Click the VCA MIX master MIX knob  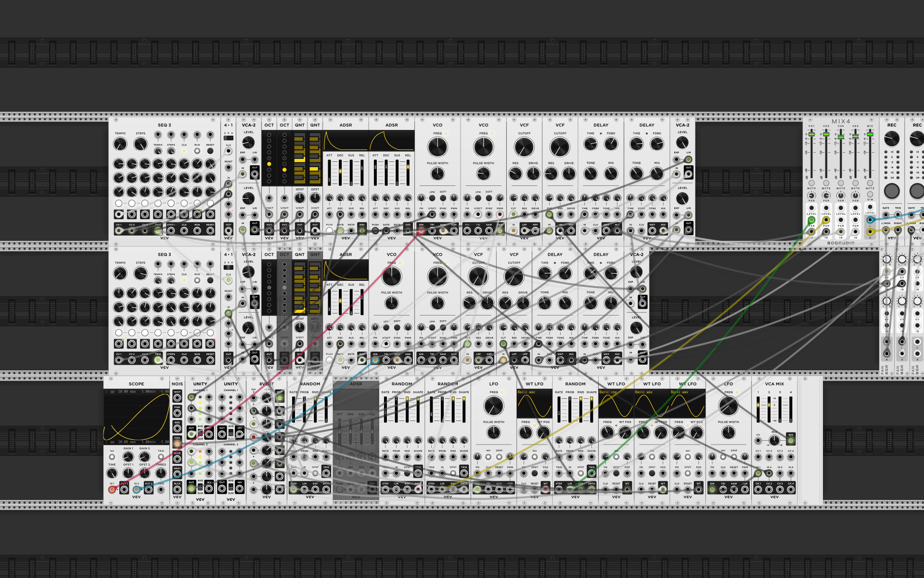[x=774, y=440]
